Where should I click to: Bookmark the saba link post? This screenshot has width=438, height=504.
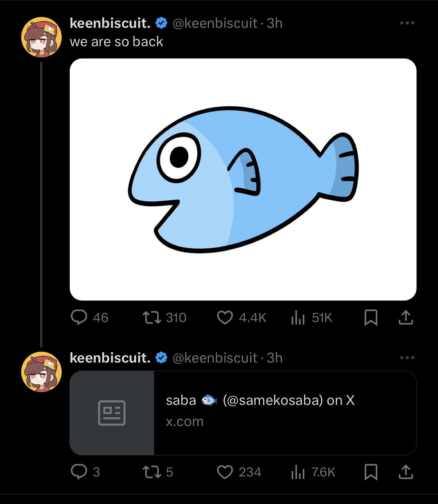[x=371, y=472]
